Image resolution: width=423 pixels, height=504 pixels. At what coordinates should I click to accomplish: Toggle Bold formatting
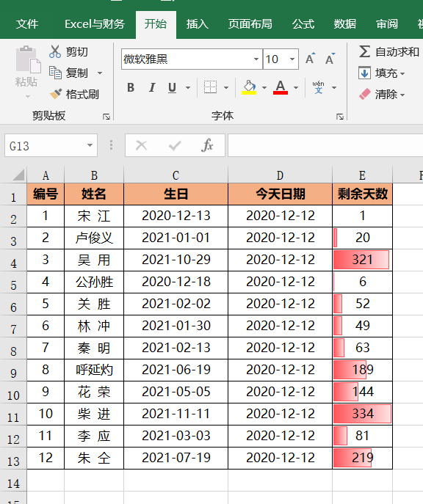(131, 87)
